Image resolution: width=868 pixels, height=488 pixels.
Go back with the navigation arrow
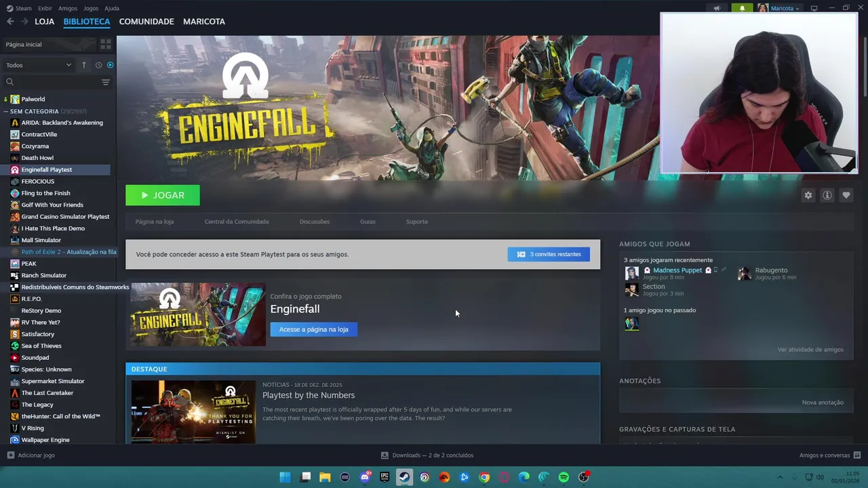(10, 22)
